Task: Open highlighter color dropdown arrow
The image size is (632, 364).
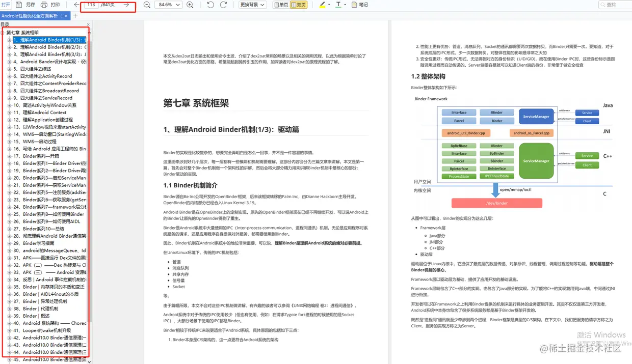Action: (329, 5)
